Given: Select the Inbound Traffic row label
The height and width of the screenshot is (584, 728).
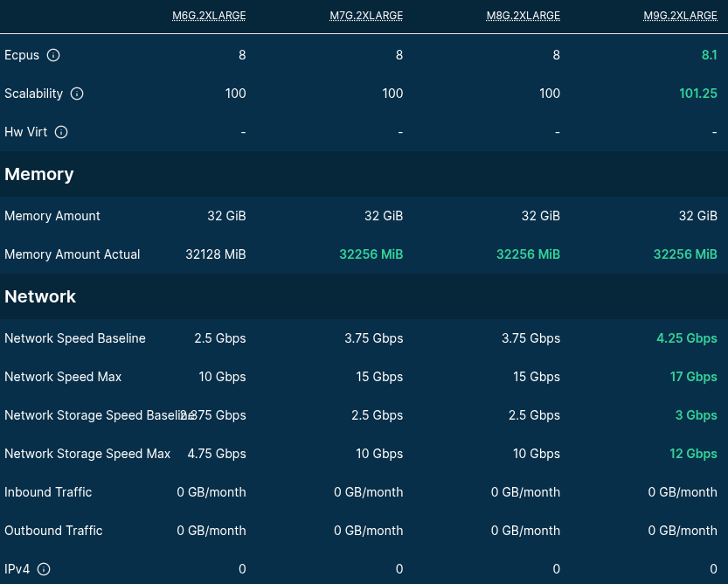Looking at the screenshot, I should tap(48, 492).
